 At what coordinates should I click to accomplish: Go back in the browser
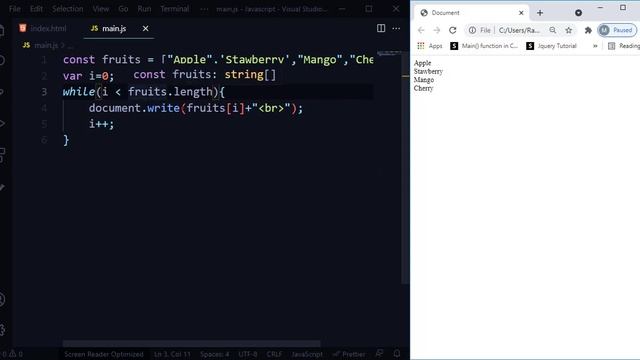[x=421, y=30]
